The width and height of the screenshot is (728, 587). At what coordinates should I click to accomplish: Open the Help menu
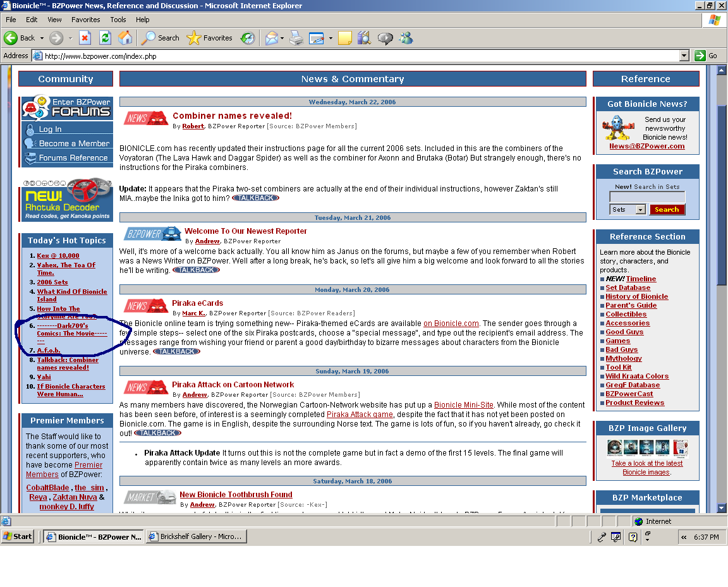coord(143,20)
